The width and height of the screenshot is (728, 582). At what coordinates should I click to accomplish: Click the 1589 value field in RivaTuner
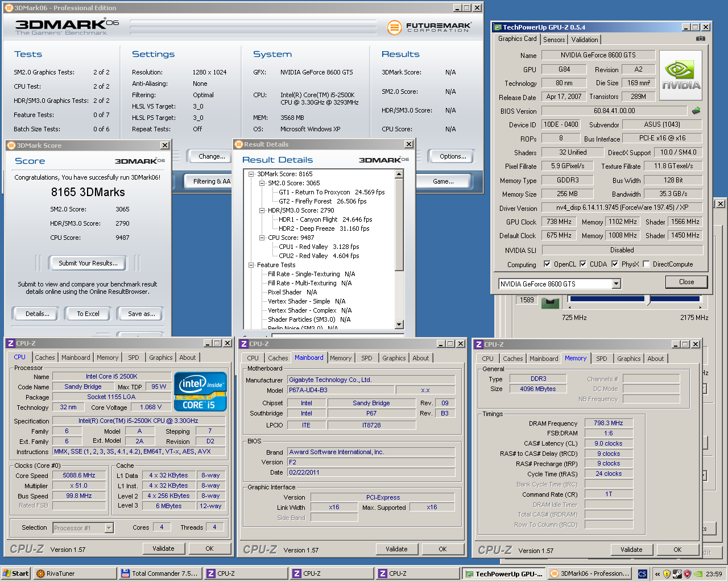pyautogui.click(x=527, y=300)
